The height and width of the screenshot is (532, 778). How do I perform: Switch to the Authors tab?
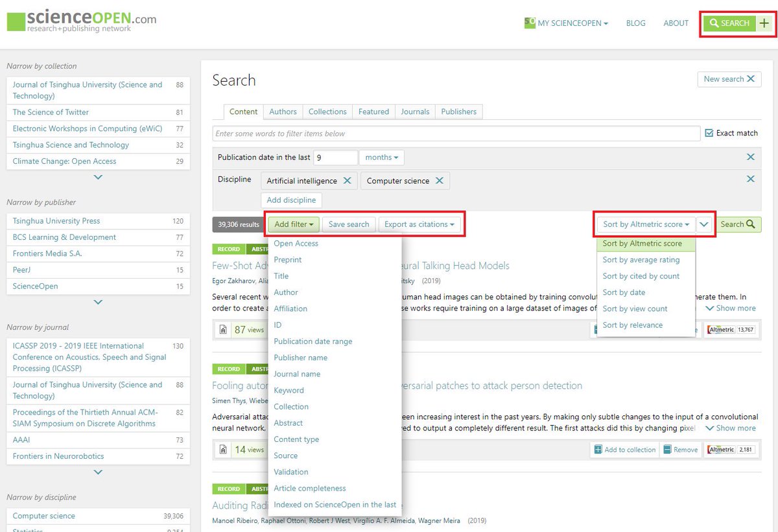click(283, 111)
